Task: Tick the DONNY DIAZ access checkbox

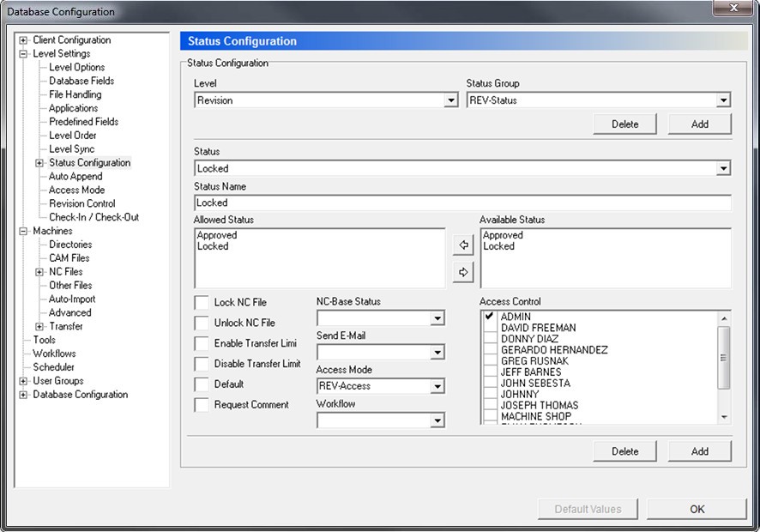Action: pyautogui.click(x=490, y=338)
